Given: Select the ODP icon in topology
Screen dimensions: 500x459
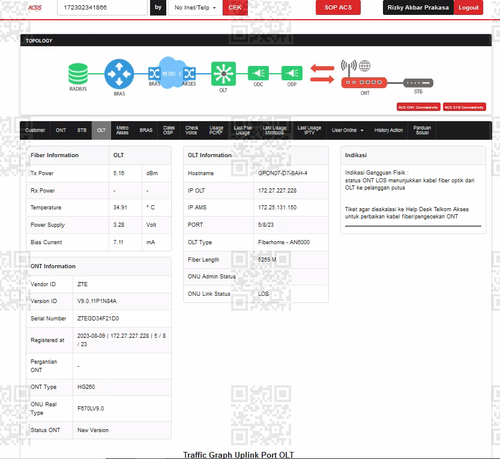Looking at the screenshot, I should [x=292, y=73].
